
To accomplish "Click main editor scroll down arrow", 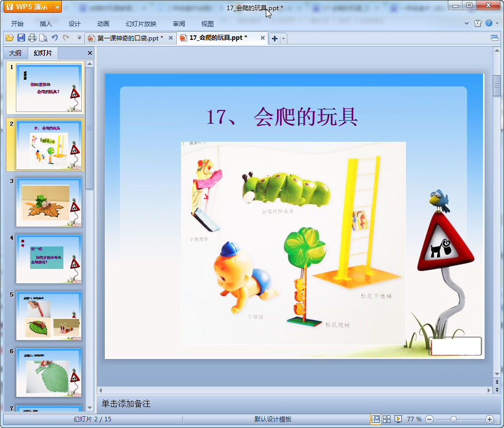I will click(497, 374).
